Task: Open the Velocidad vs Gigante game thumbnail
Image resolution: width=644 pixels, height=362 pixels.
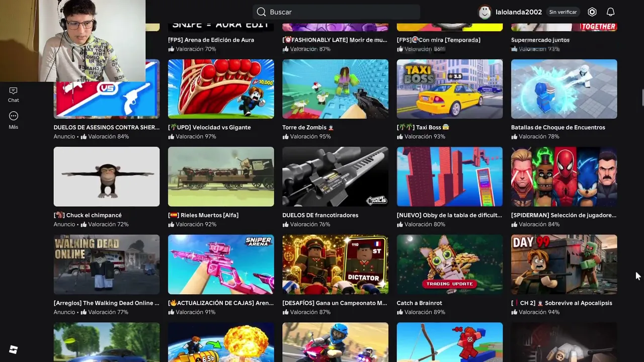Action: [x=221, y=89]
